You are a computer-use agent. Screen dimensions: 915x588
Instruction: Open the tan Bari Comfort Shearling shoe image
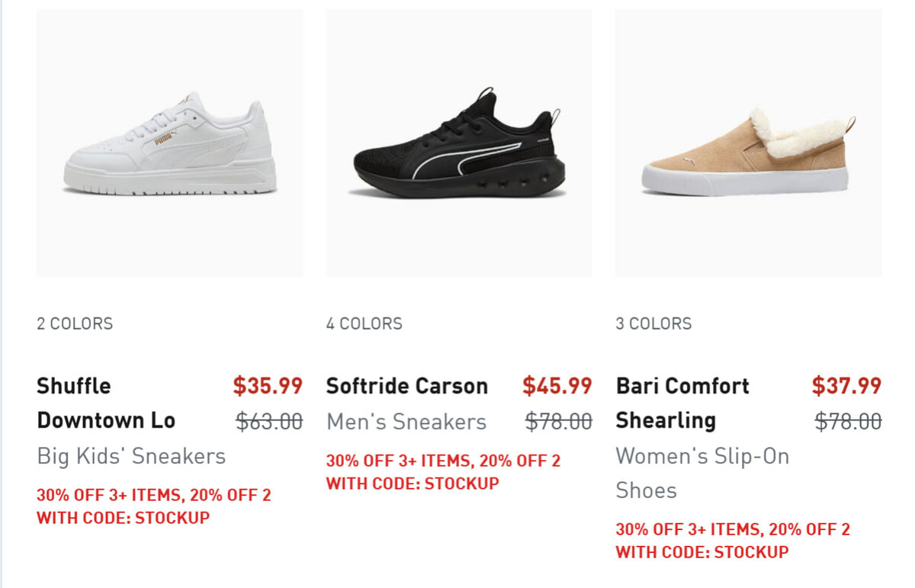748,143
